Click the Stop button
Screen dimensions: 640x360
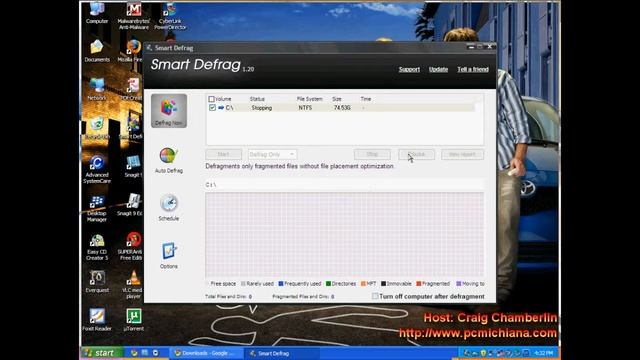pyautogui.click(x=372, y=154)
